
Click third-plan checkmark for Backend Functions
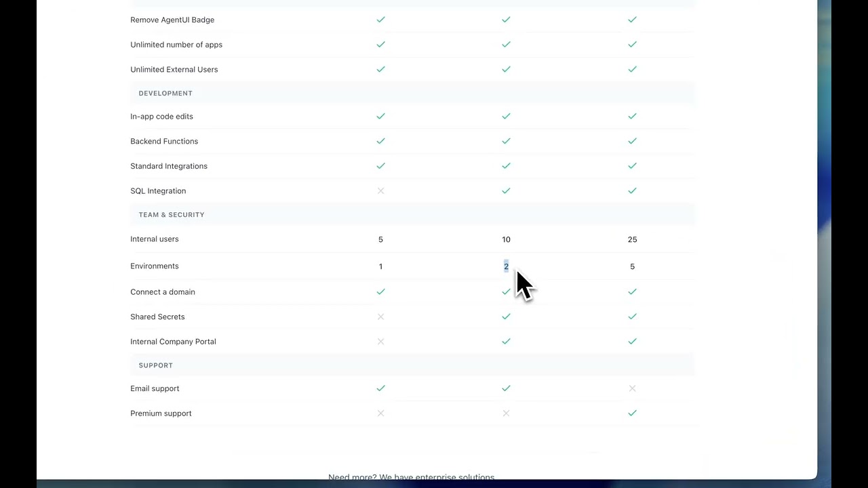(x=632, y=141)
